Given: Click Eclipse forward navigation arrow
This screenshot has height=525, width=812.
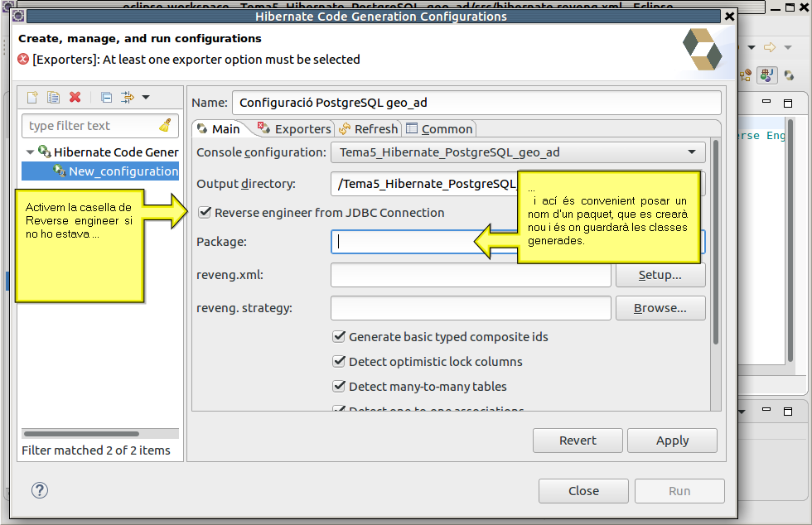Looking at the screenshot, I should pos(770,47).
